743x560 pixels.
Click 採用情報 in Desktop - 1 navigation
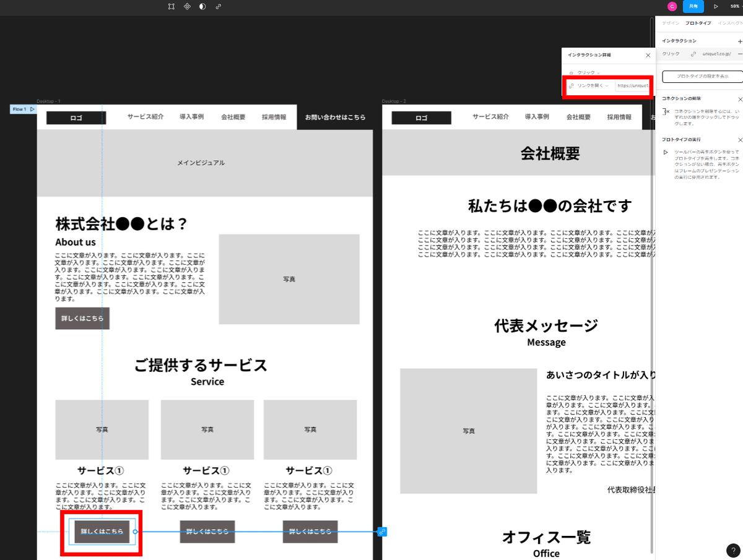[x=274, y=117]
